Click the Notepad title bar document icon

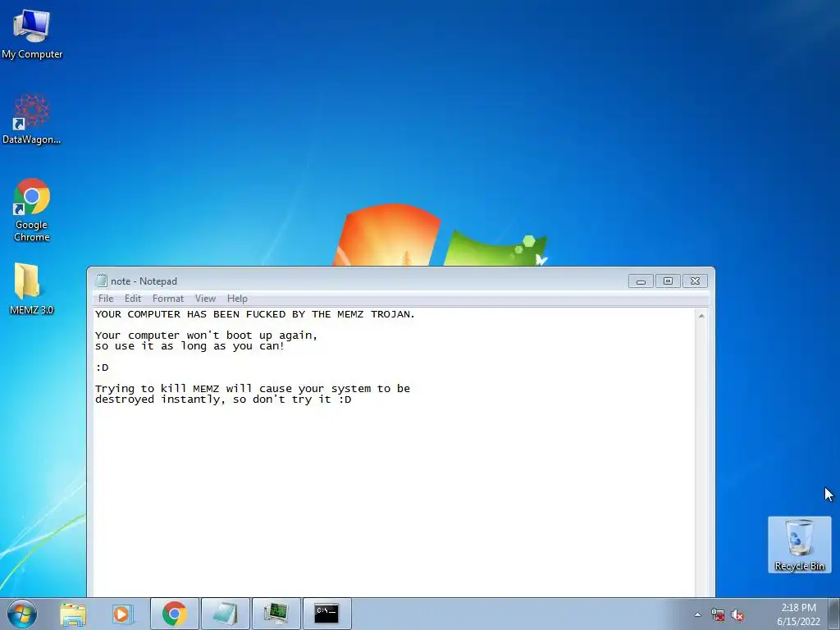pyautogui.click(x=101, y=281)
